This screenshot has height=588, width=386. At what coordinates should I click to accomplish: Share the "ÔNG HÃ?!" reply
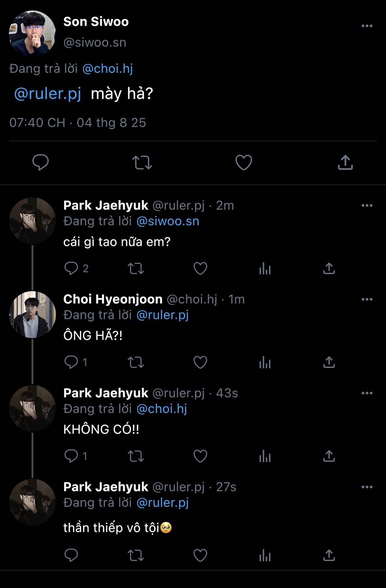[x=329, y=362]
